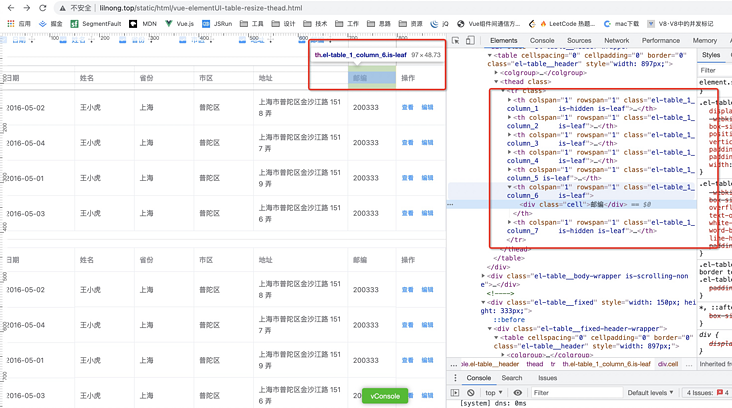This screenshot has width=732, height=408.
Task: Select div.cell in the DOM breadcrumb
Action: click(x=667, y=364)
